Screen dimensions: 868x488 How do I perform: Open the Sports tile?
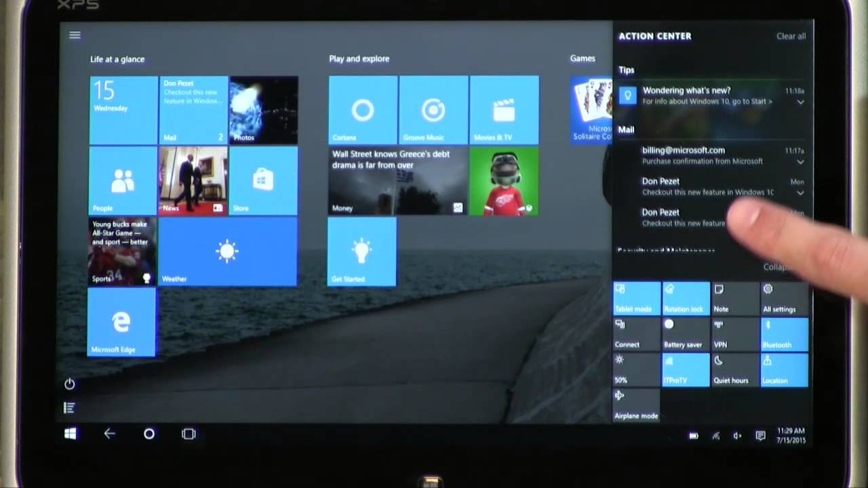tap(122, 251)
